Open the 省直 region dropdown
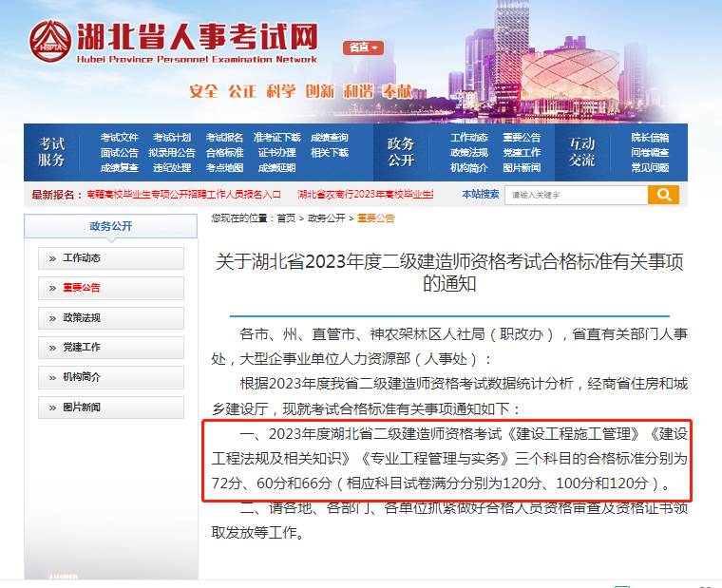 363,47
